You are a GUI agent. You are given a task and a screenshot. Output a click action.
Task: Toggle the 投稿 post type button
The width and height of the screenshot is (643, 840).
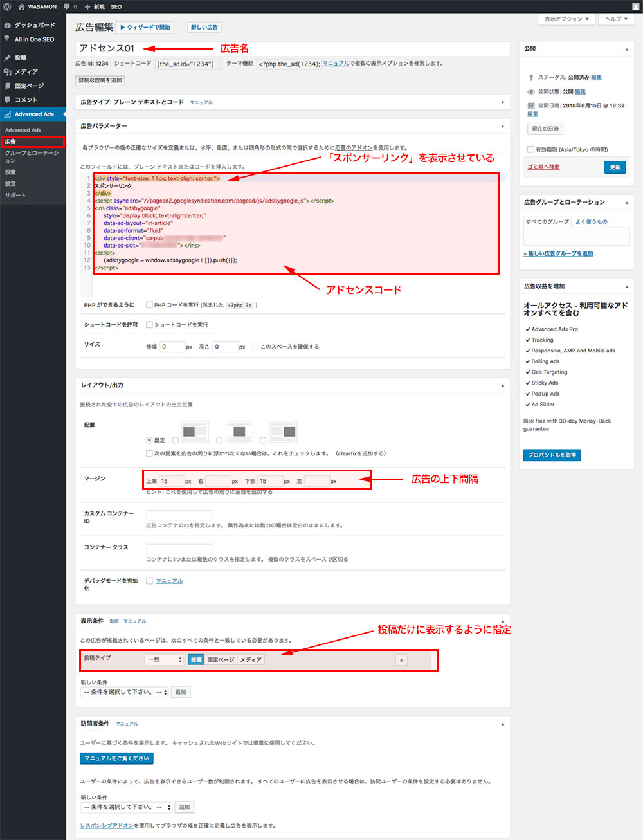[x=196, y=660]
